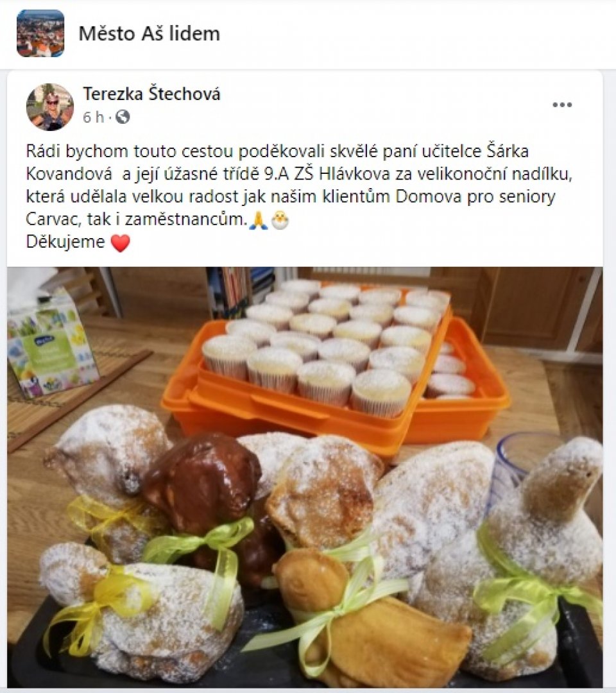The height and width of the screenshot is (693, 616).
Task: Open the Město Aš lidem group avatar
Action: coord(40,33)
